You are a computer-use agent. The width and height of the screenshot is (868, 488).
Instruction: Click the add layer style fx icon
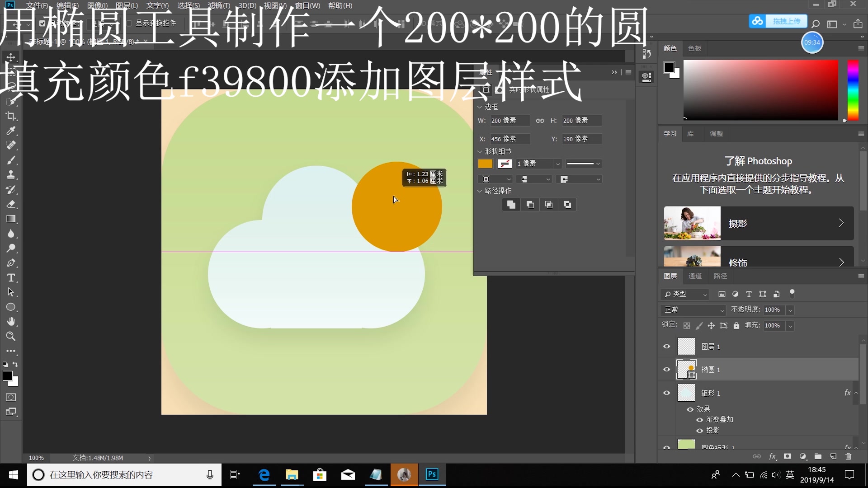click(773, 457)
